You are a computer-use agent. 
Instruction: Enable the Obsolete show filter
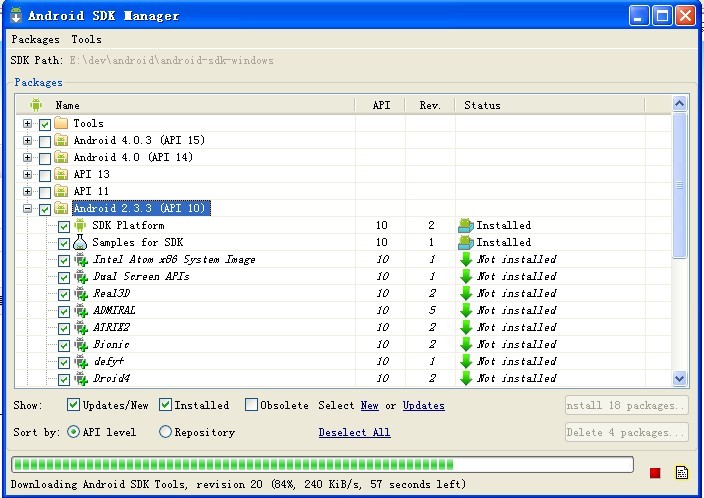click(251, 405)
